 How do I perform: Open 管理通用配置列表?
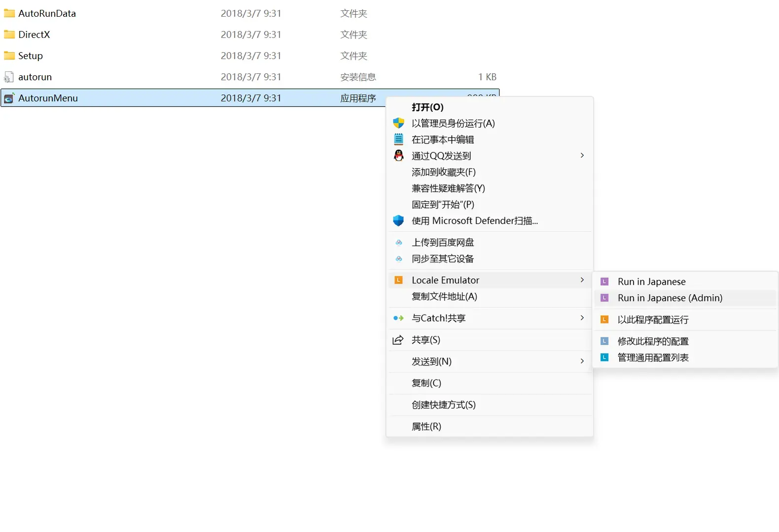coord(685,358)
